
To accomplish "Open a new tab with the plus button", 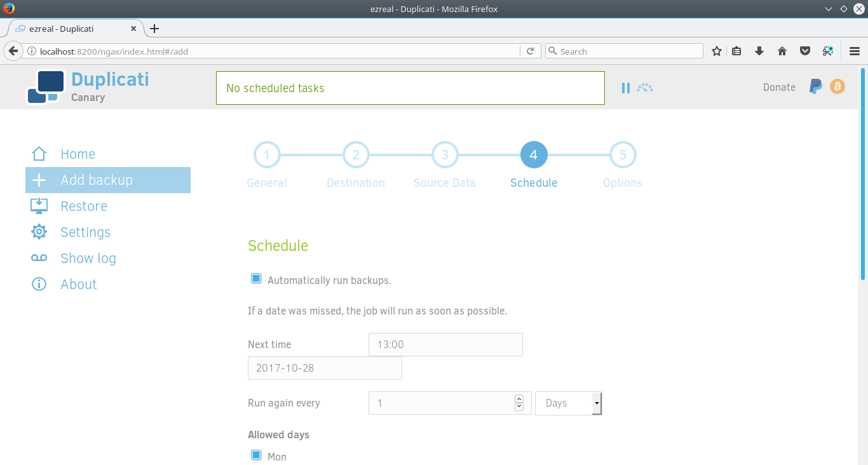I will point(154,29).
